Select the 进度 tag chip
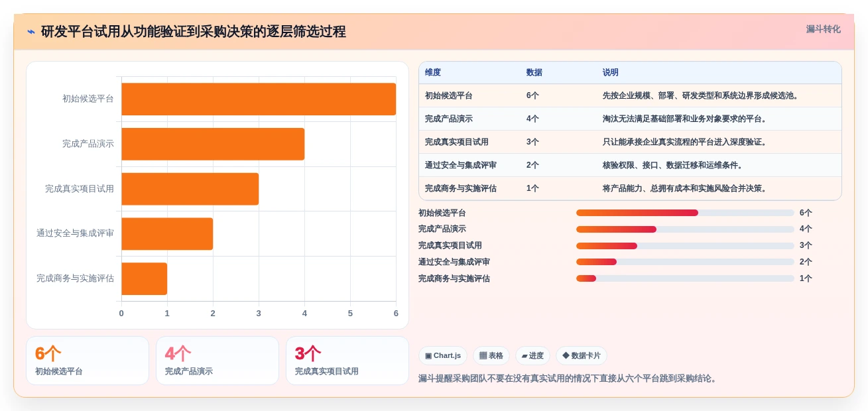This screenshot has width=868, height=411. 532,355
